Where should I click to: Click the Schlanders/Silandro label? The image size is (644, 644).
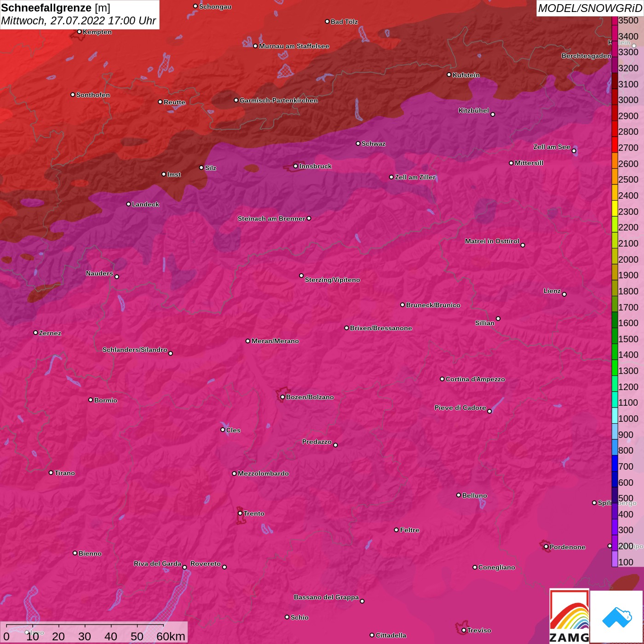tap(135, 350)
